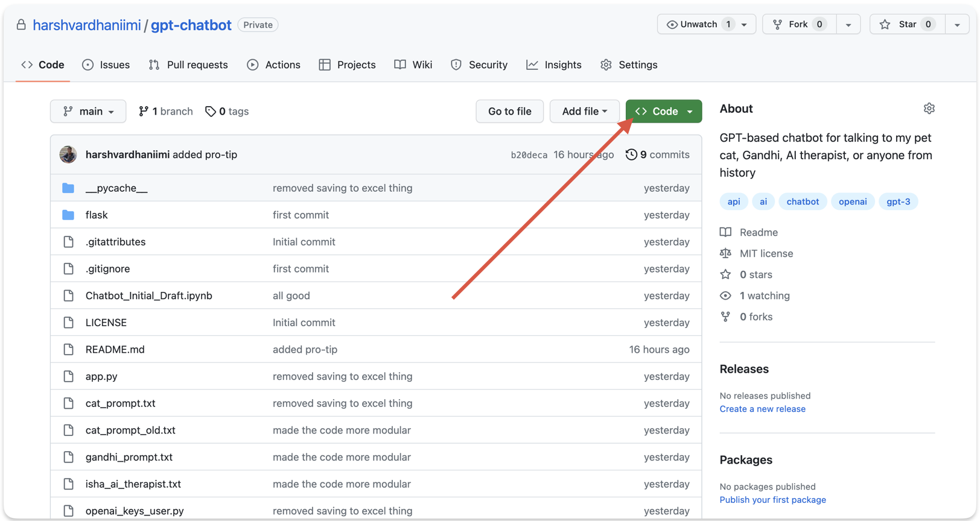The width and height of the screenshot is (980, 521).
Task: Open the 9 commits history
Action: click(658, 155)
